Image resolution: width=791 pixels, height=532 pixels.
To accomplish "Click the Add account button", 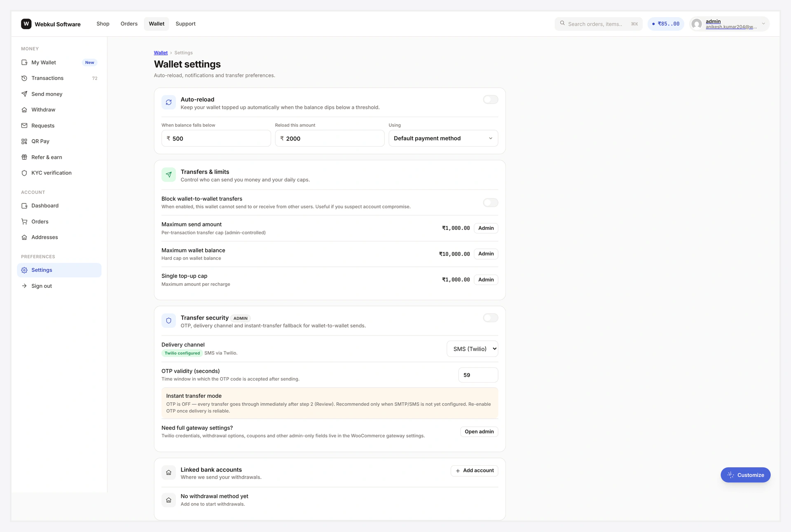I will pyautogui.click(x=474, y=471).
